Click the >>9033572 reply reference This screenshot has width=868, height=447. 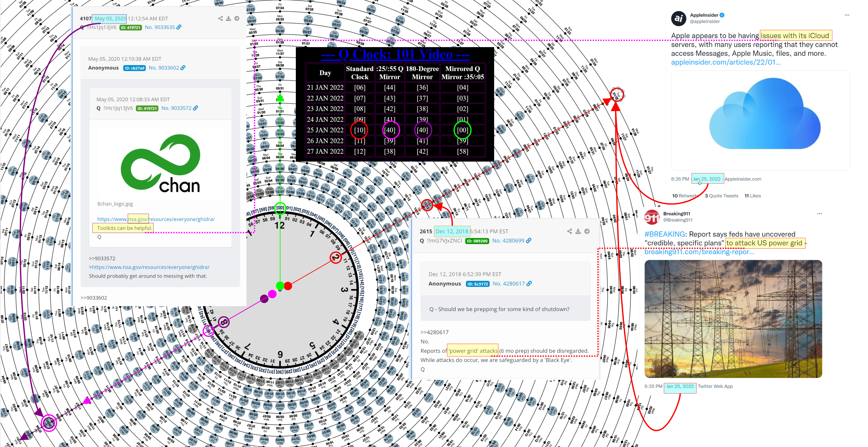coord(102,259)
